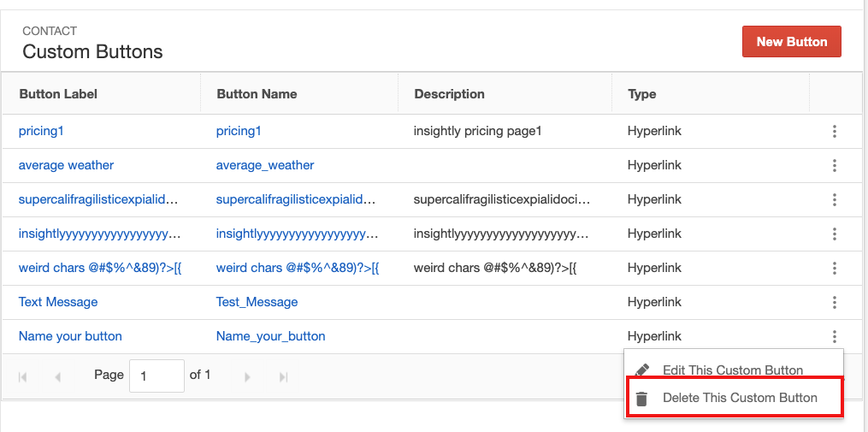Open Name your button label link

[70, 336]
